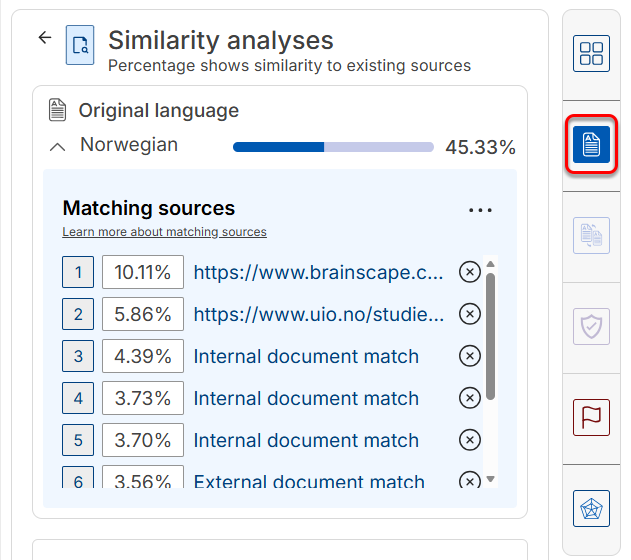The width and height of the screenshot is (631, 560).
Task: Select source number 2 badge
Action: click(x=78, y=314)
